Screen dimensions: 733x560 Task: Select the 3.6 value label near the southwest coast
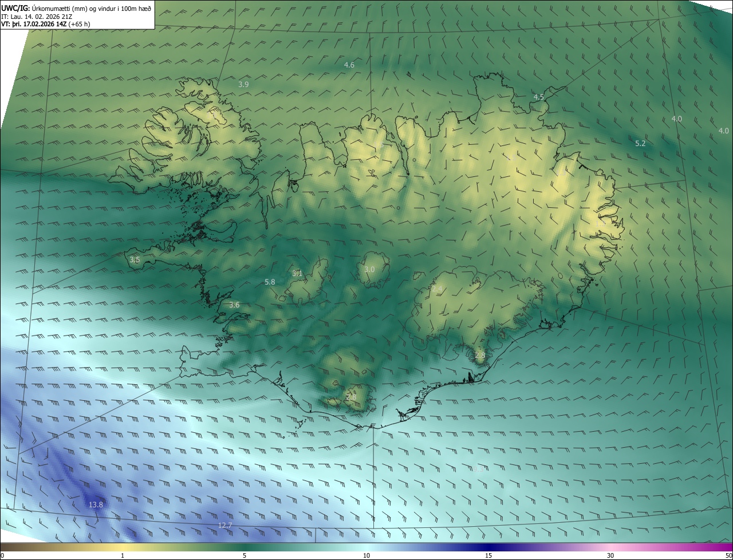pos(234,305)
